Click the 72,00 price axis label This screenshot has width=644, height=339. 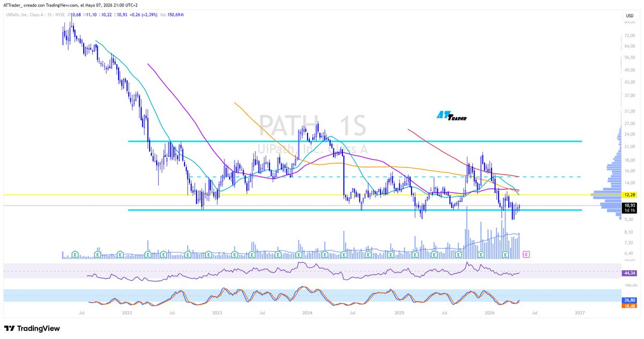coord(629,36)
